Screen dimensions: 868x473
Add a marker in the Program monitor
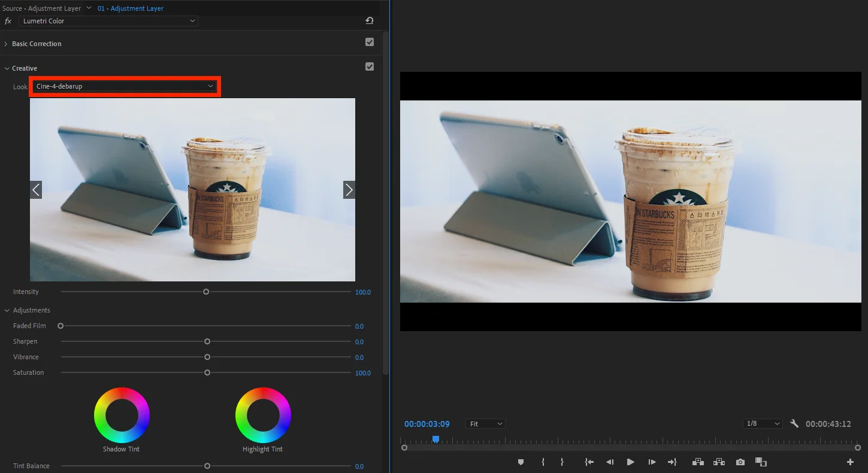[x=521, y=462]
